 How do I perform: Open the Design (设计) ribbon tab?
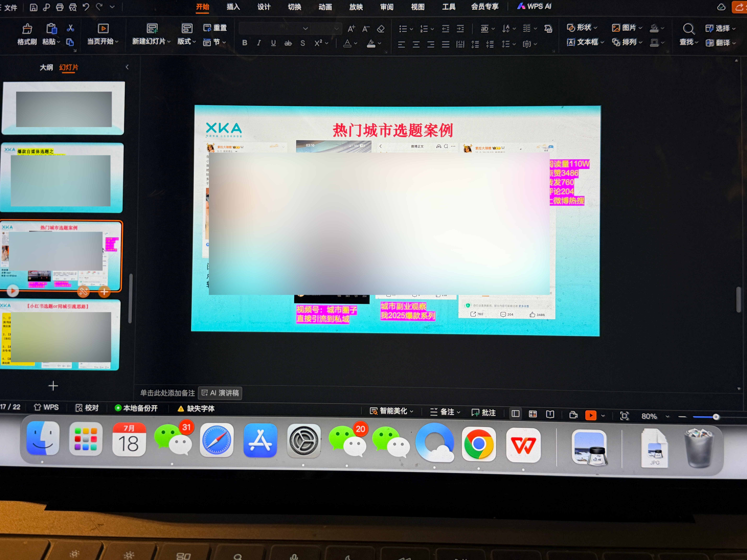(264, 7)
